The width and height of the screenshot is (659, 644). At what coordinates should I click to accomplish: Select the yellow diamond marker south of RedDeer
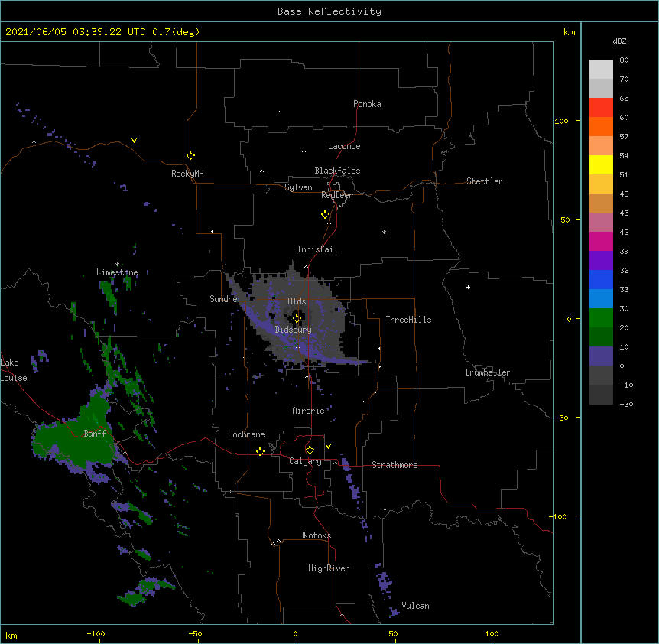coord(326,215)
